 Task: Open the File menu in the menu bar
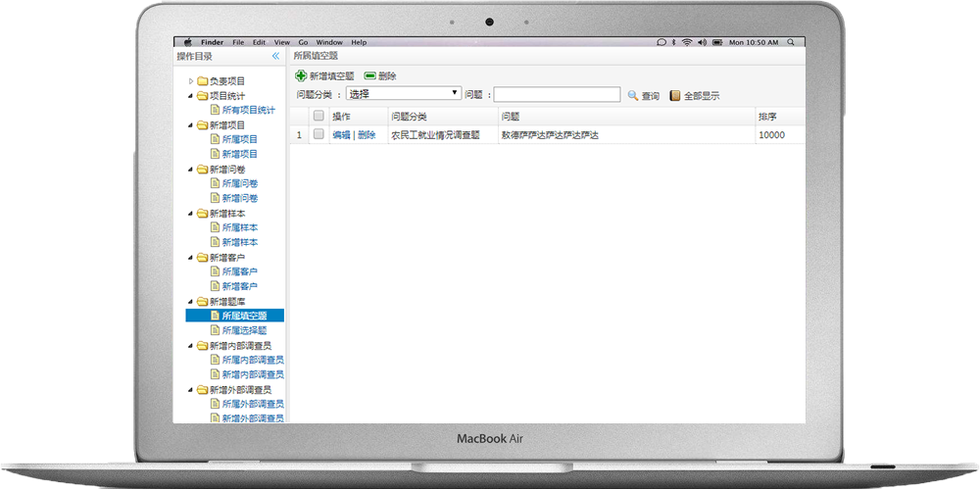[x=238, y=42]
